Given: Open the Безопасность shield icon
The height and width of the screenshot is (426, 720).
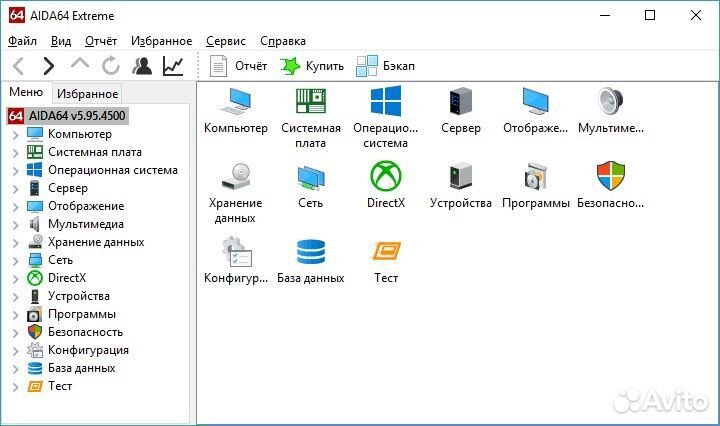Looking at the screenshot, I should point(610,178).
